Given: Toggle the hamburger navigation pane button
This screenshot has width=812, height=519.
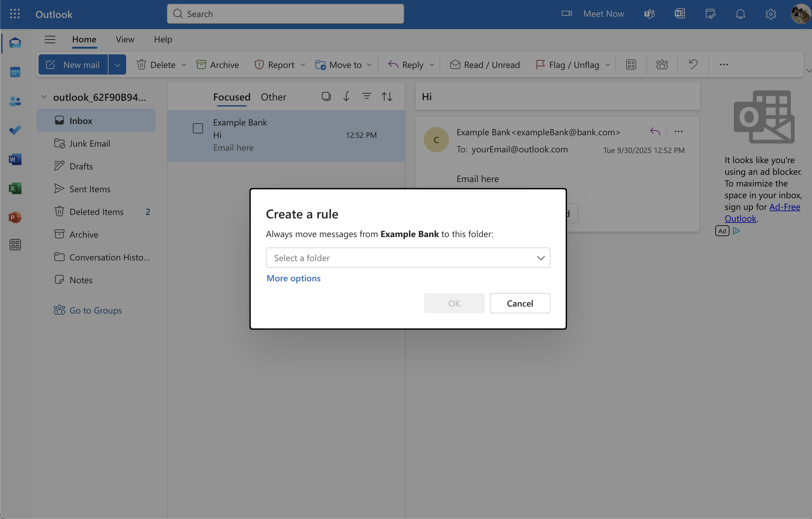Looking at the screenshot, I should coord(50,40).
